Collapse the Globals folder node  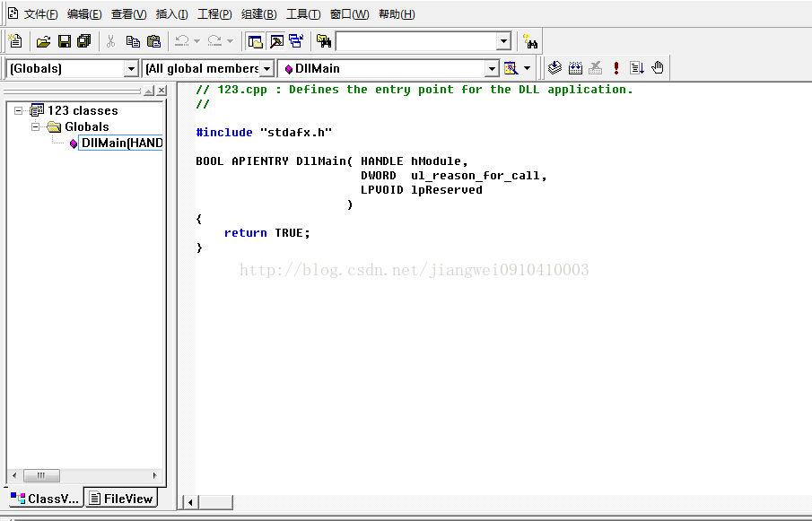point(35,126)
